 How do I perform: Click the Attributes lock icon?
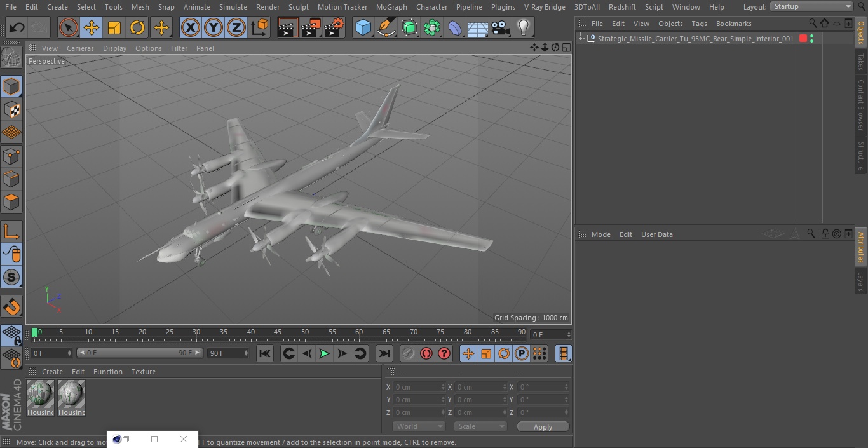[x=825, y=234]
